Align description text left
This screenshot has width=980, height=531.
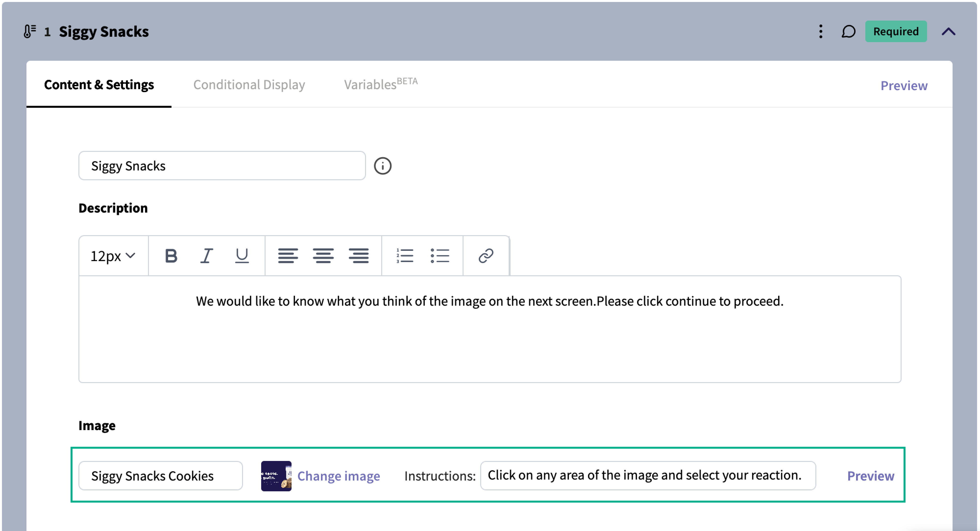tap(288, 256)
